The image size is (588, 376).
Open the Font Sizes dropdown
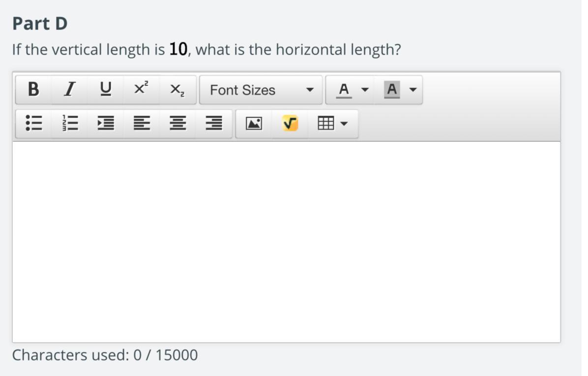[x=261, y=90]
